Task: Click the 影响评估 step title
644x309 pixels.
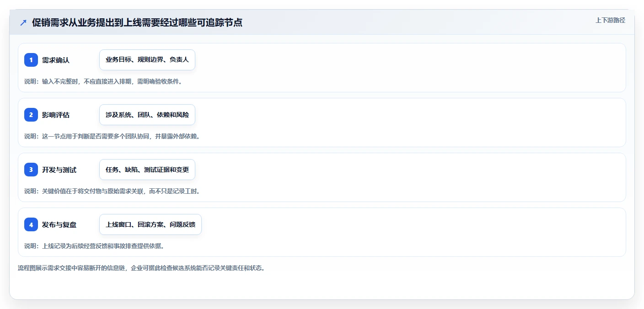Action: tap(56, 115)
